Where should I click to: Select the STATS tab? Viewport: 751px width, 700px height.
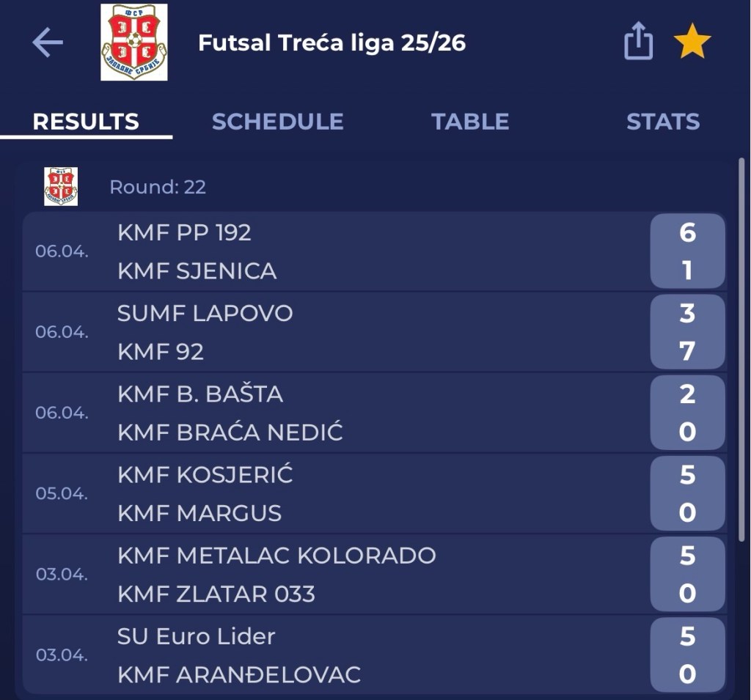click(x=663, y=122)
